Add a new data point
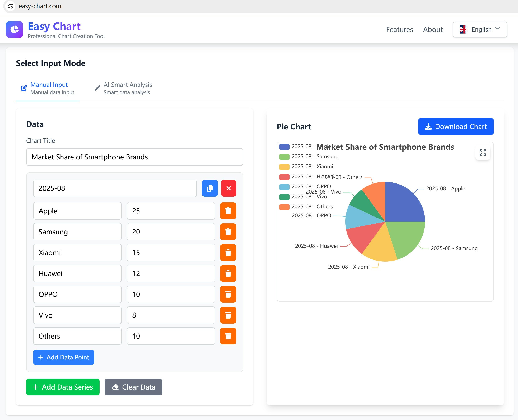 pos(64,357)
